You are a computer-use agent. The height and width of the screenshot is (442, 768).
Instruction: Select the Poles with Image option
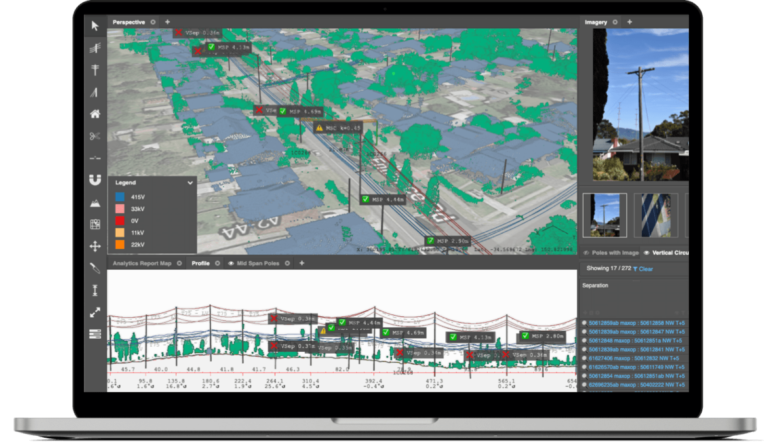[585, 253]
